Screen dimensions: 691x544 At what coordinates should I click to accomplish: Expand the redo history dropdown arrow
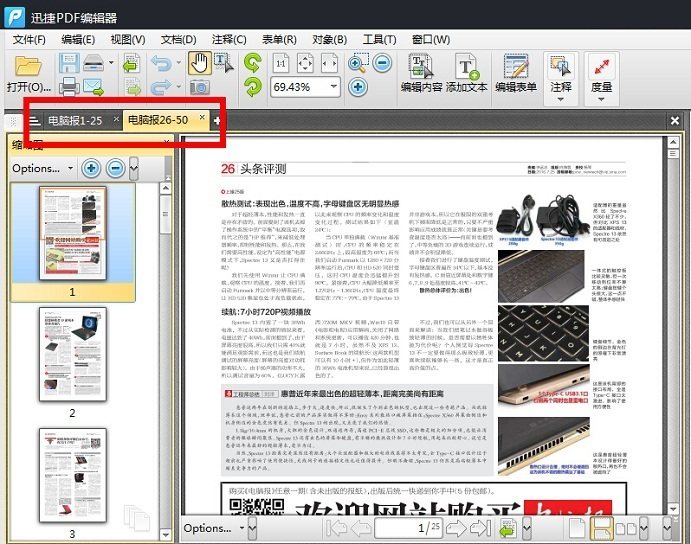pos(178,86)
